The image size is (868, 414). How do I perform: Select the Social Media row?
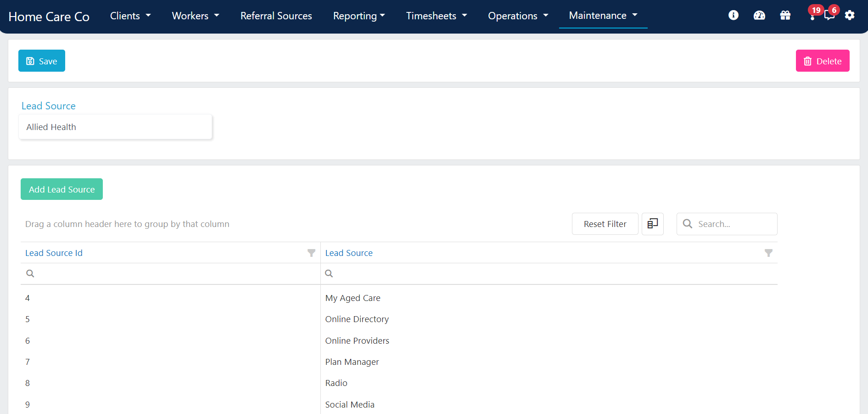click(x=399, y=404)
